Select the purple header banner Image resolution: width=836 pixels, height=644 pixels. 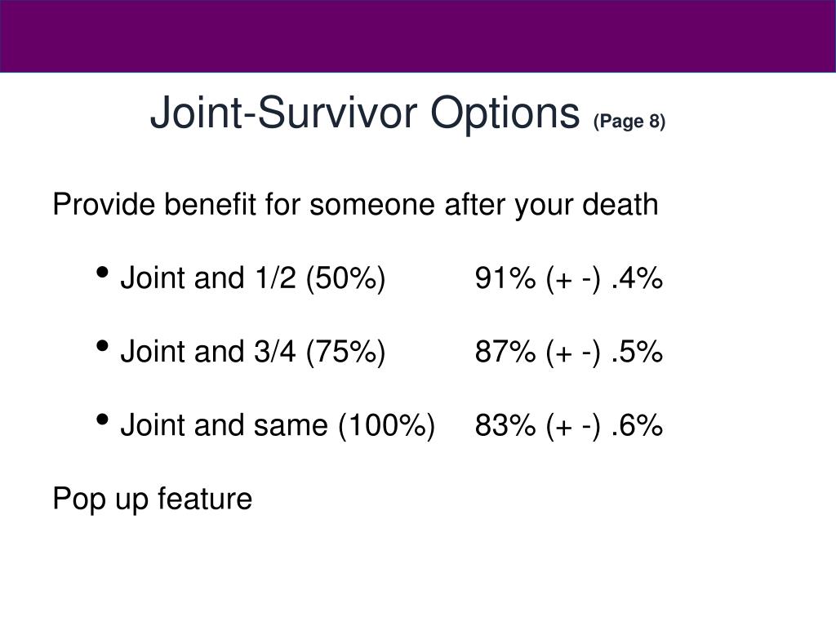(418, 36)
